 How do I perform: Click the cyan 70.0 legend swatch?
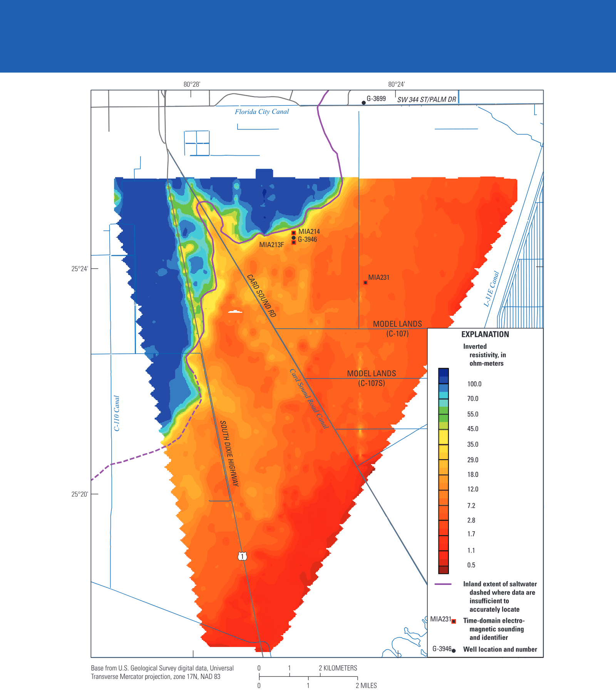coord(443,395)
